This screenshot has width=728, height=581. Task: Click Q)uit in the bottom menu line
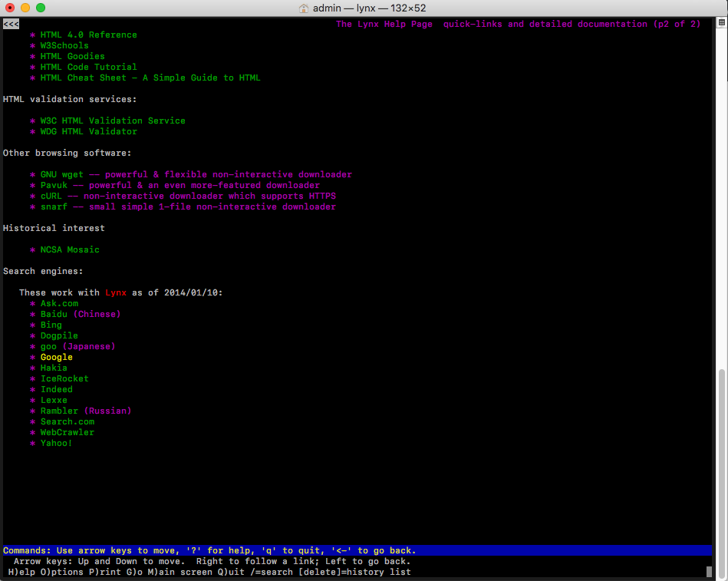[x=231, y=573]
